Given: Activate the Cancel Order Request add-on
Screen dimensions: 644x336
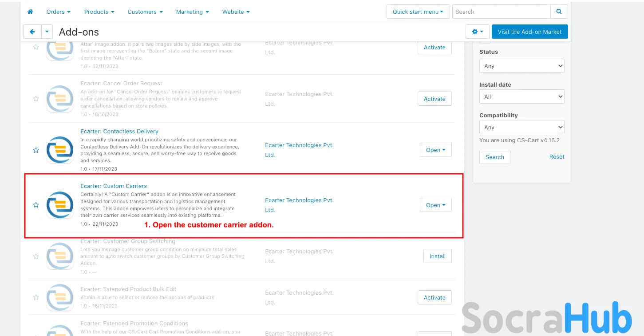Looking at the screenshot, I should pos(435,99).
